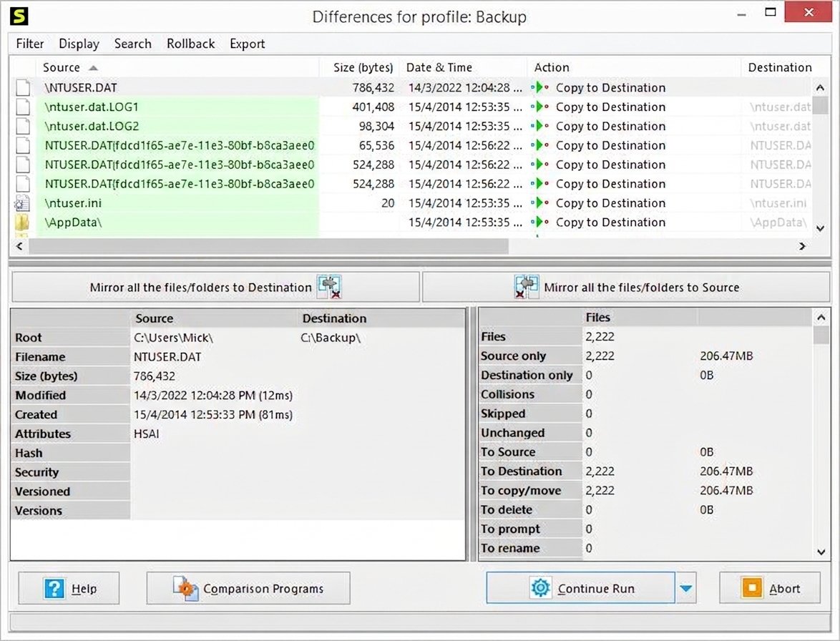The height and width of the screenshot is (641, 840).
Task: Click file icon of \NTUSER.DAT row
Action: pos(22,88)
